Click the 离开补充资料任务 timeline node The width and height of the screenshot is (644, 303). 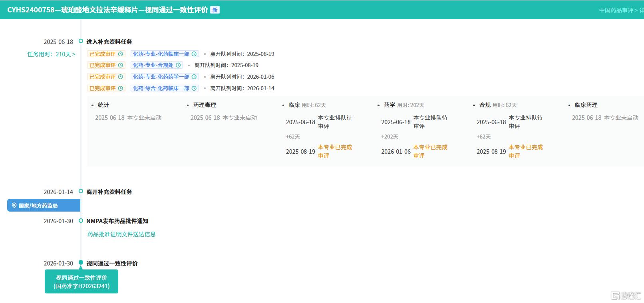(81, 191)
